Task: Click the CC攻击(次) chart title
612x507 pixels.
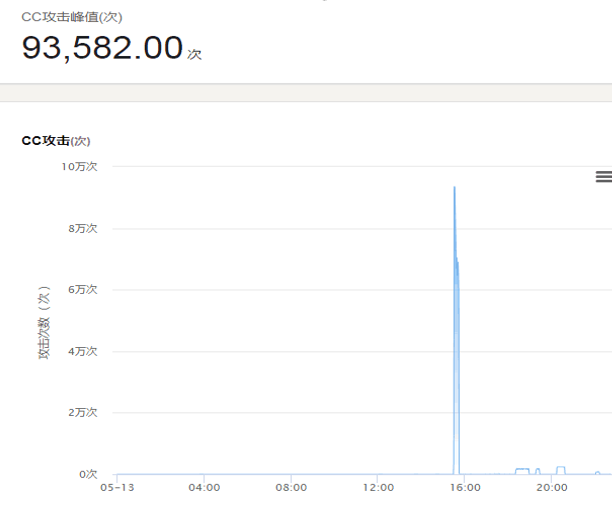Action: (56, 141)
